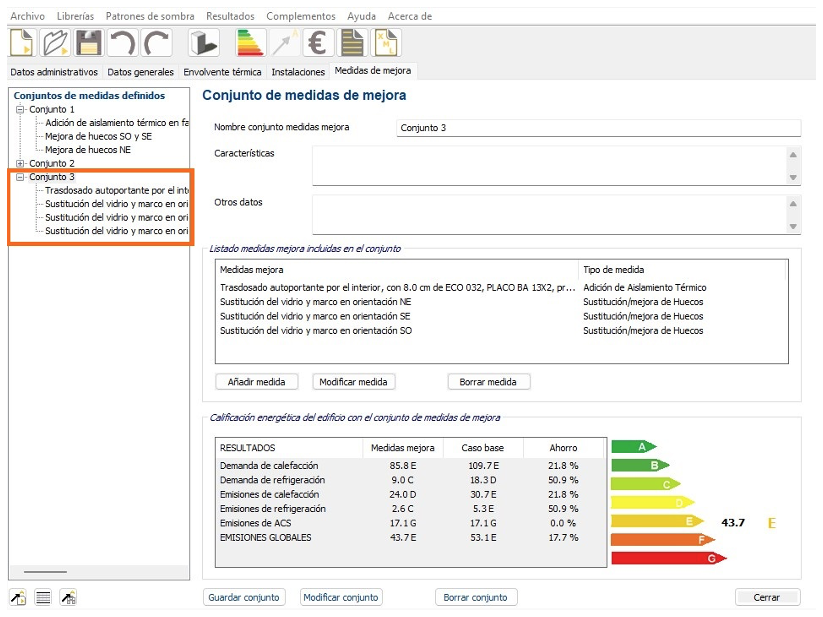Click the Nombre conjunto medidas mejora field
This screenshot has width=823, height=617.
click(598, 128)
